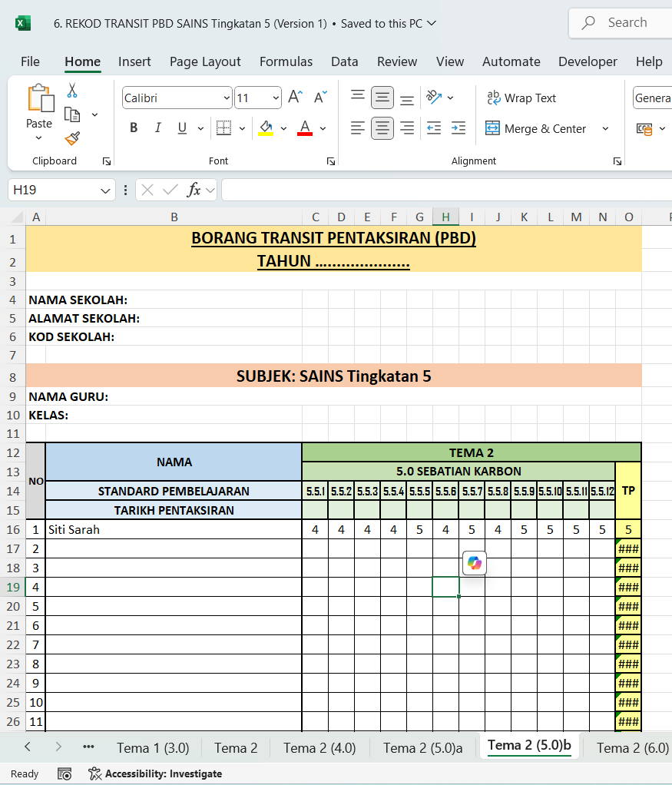The image size is (672, 785).
Task: Click the Cut scissors icon
Action: [x=72, y=91]
